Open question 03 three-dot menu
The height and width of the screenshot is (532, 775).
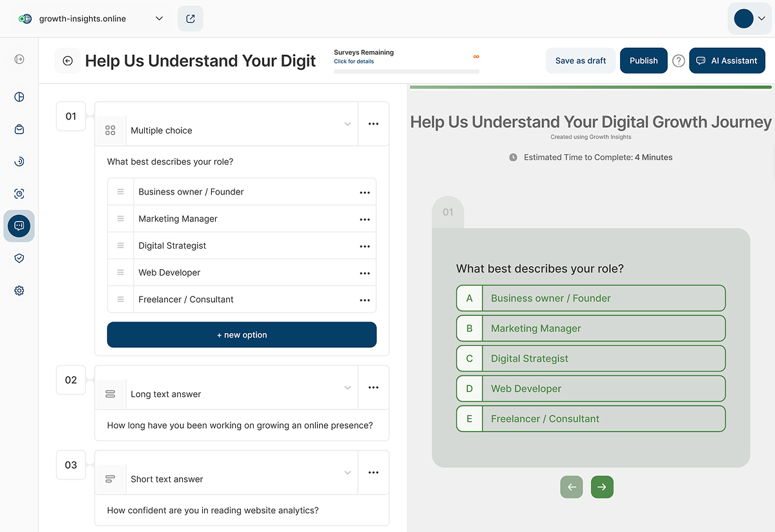coord(373,473)
